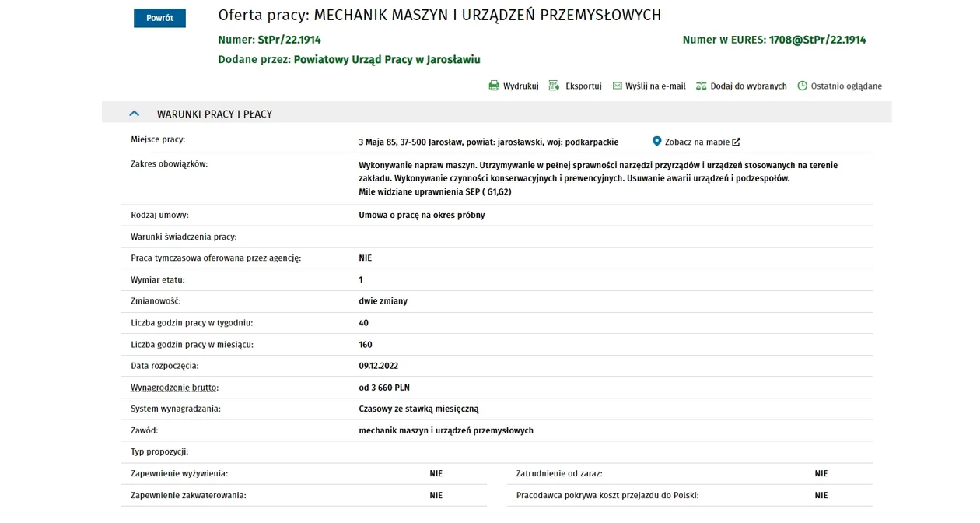Click the WARUNKI PRACY I PŁACY heading
980x523 pixels.
215,114
